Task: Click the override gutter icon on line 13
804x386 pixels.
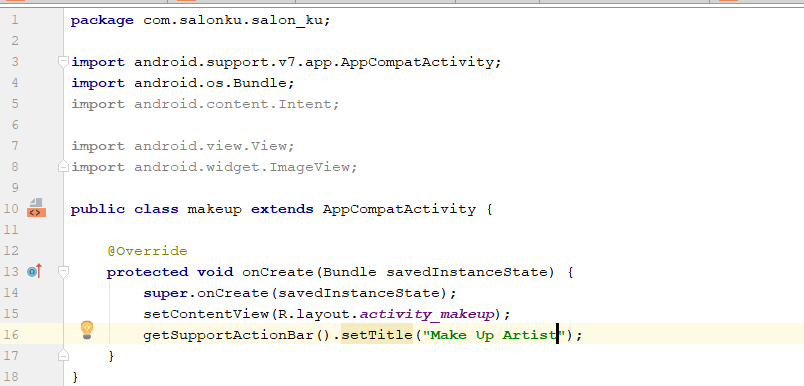Action: pos(34,271)
